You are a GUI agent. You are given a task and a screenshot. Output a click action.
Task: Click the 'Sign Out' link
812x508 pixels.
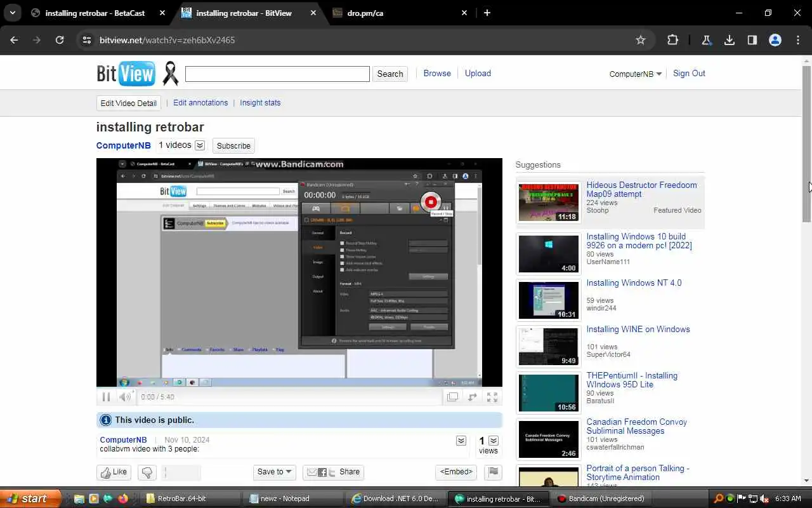point(689,73)
